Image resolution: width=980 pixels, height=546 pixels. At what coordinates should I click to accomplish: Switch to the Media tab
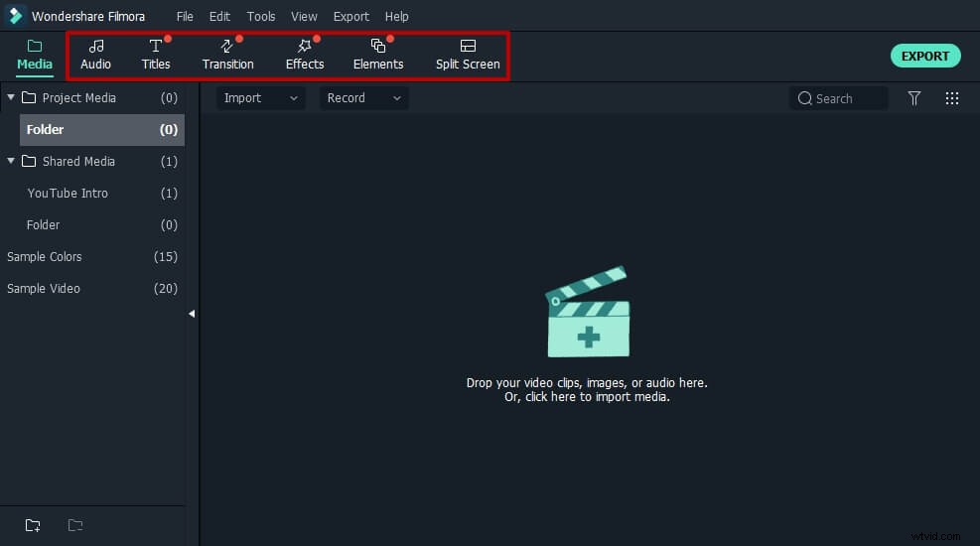(x=35, y=55)
